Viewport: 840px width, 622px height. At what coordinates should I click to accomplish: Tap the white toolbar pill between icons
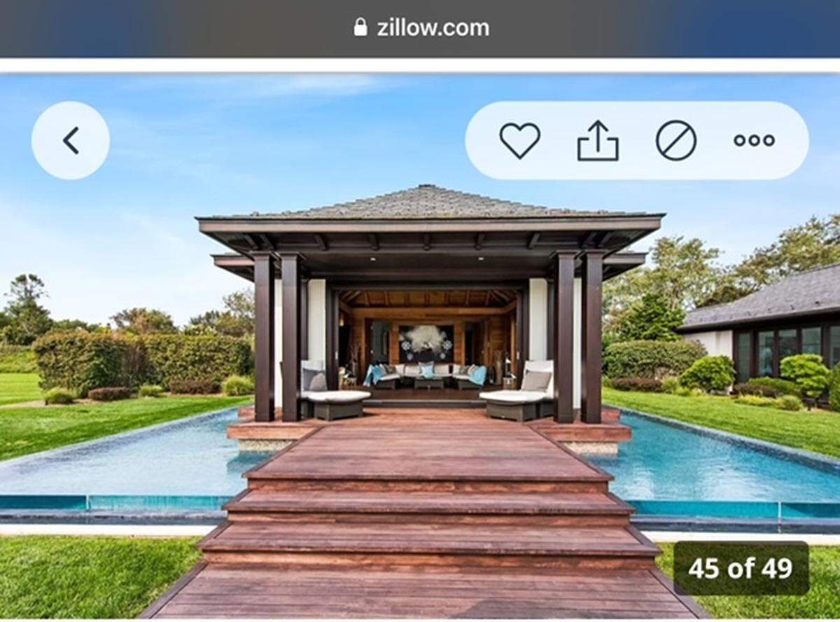pyautogui.click(x=637, y=141)
